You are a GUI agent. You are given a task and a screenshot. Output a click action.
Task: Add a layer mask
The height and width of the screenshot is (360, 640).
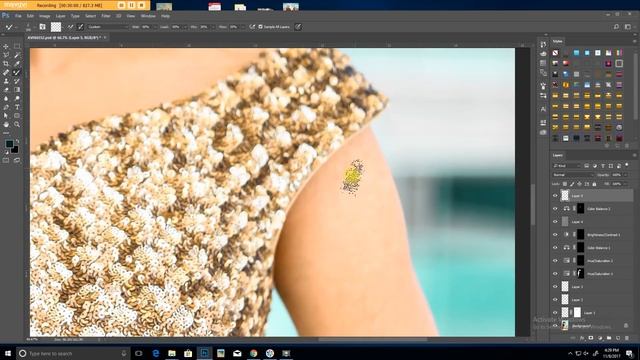point(591,338)
